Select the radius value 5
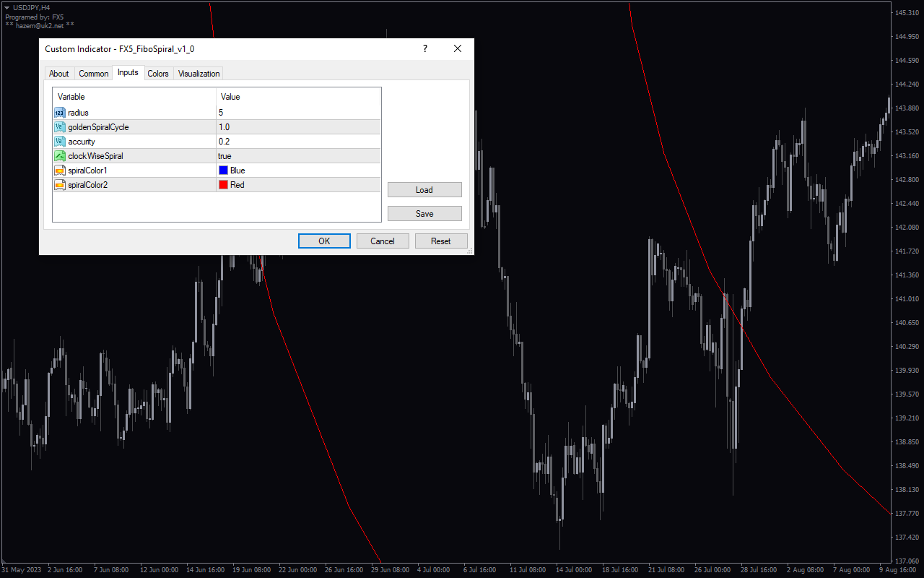The height and width of the screenshot is (578, 924). coord(221,113)
